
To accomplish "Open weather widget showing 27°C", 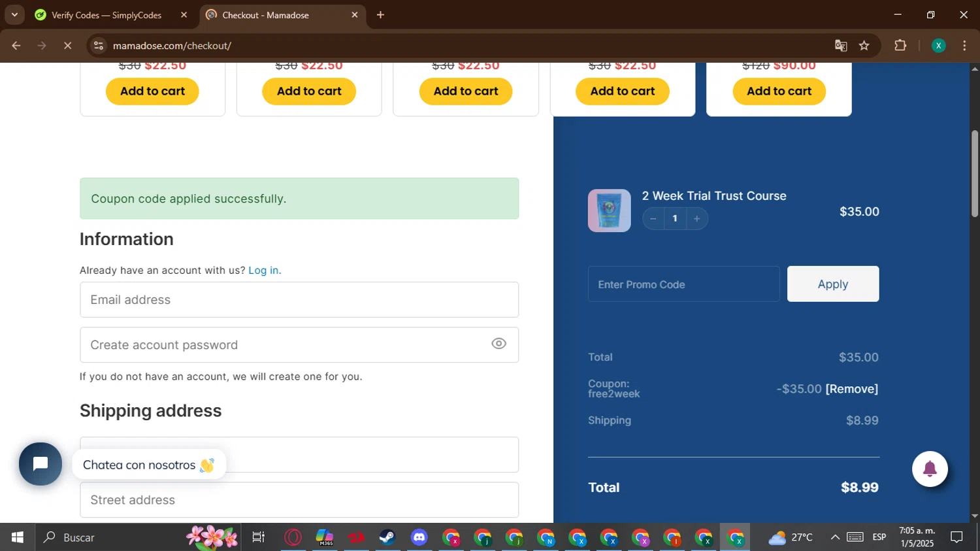I will (x=791, y=537).
